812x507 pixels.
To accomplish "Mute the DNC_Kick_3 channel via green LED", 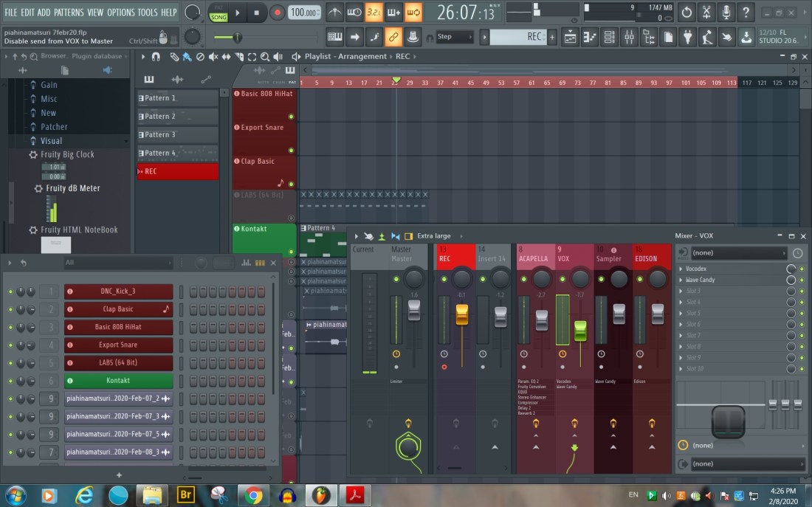I will 10,292.
